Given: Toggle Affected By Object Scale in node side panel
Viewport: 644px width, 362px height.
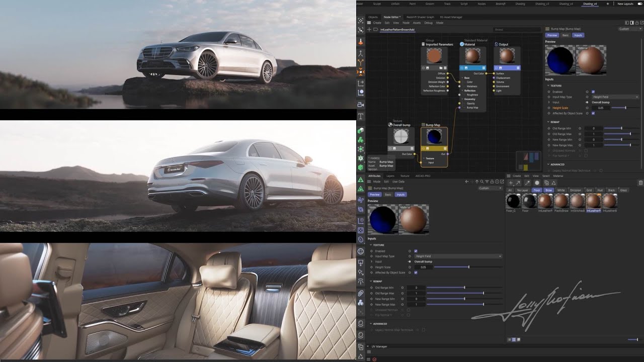Looking at the screenshot, I should 593,113.
